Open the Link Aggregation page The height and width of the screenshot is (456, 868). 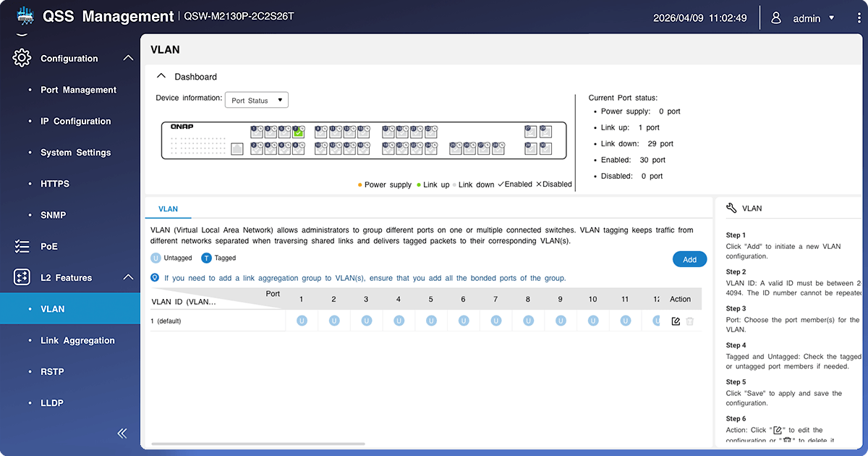pyautogui.click(x=77, y=340)
